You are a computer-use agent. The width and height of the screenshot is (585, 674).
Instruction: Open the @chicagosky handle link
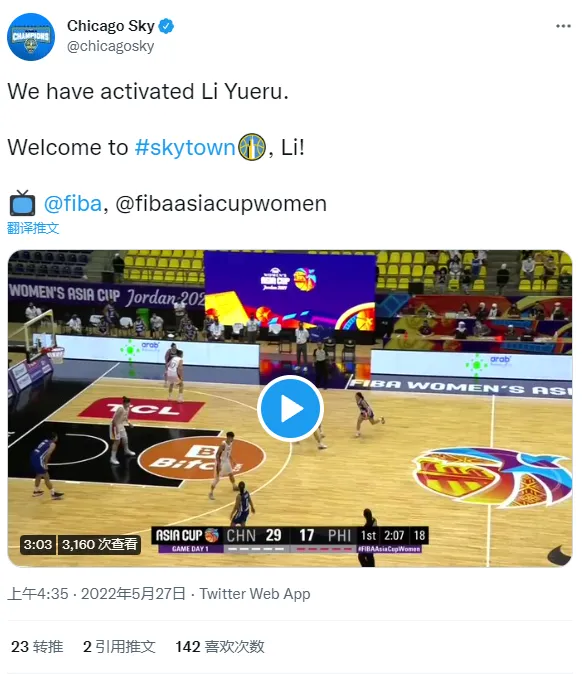pos(110,46)
